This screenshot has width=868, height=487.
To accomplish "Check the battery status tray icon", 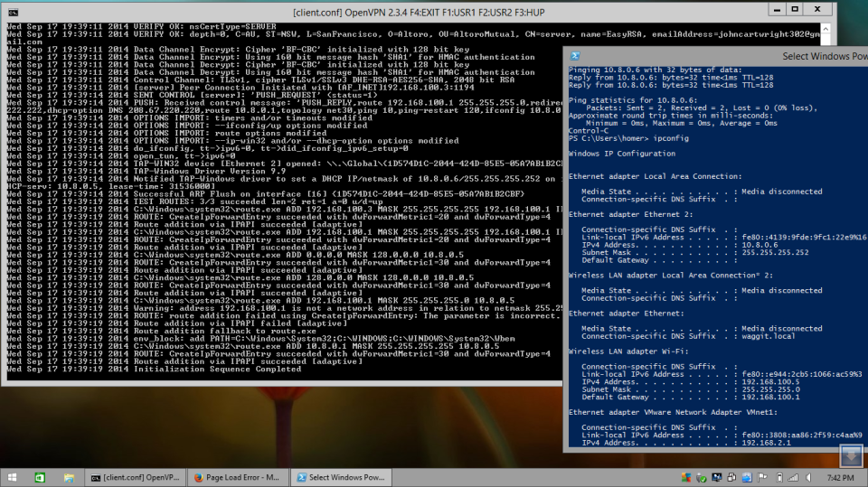I will (x=779, y=478).
